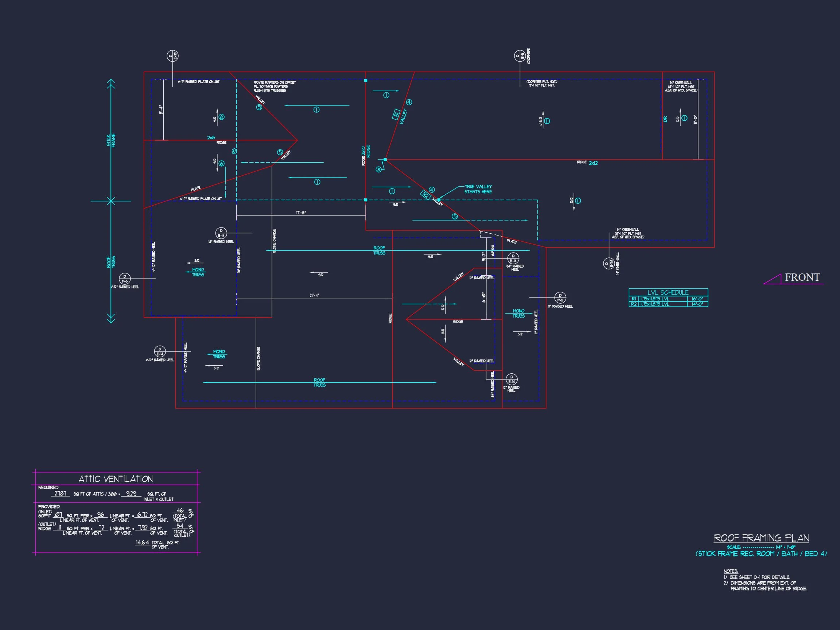The height and width of the screenshot is (630, 840).
Task: Select the D/E-14 bubble labeled 18" raised heel
Action: pos(221,233)
